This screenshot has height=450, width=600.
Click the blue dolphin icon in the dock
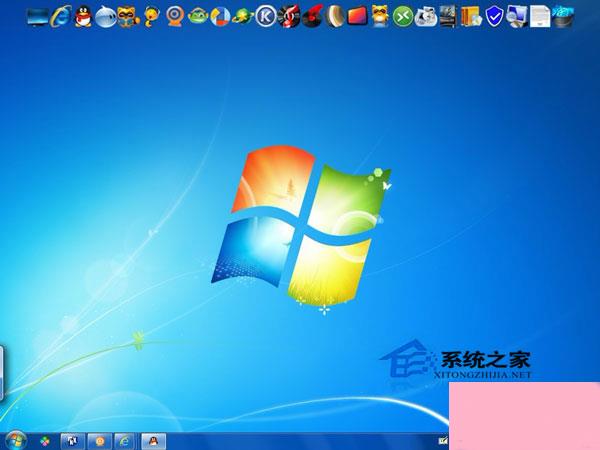106,17
